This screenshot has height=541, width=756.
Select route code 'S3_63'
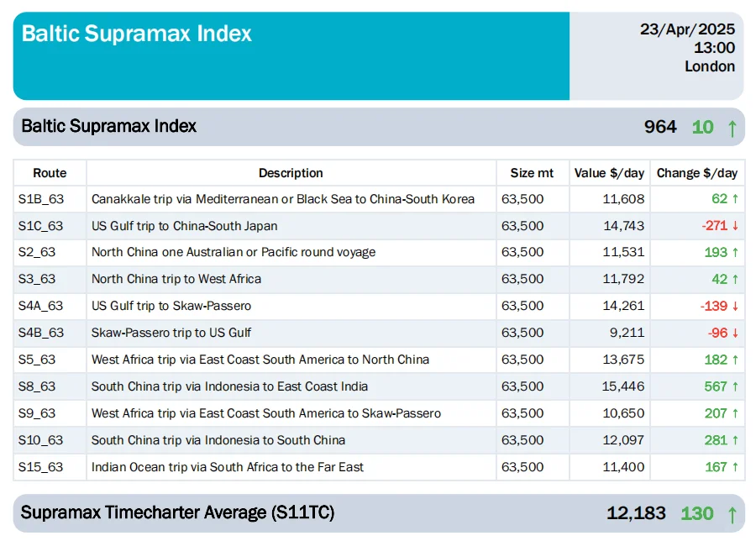point(37,279)
